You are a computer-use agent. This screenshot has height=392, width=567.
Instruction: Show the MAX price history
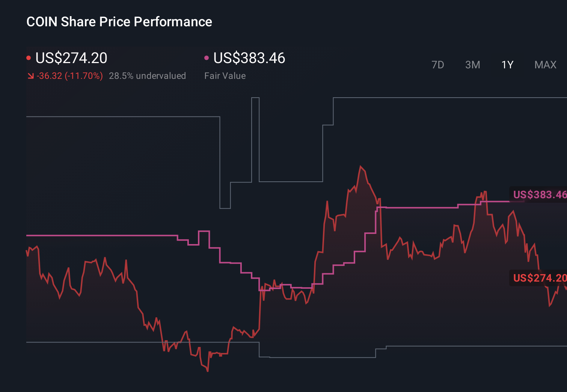click(x=545, y=65)
